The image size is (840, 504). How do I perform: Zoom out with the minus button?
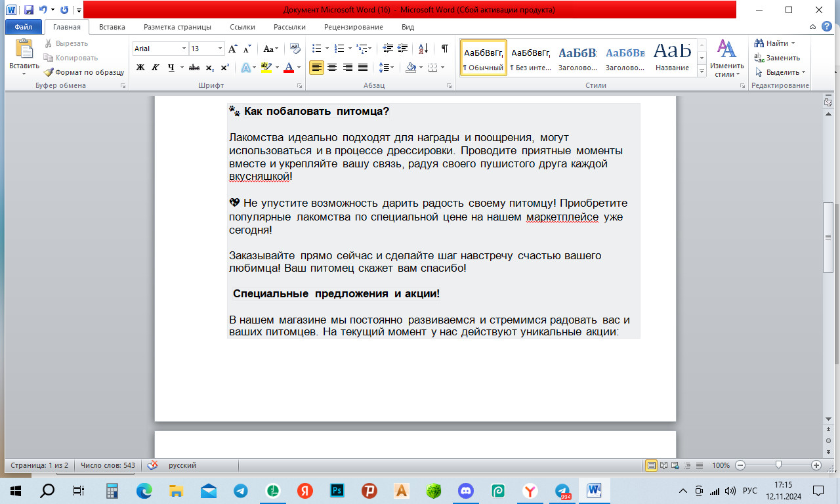[740, 465]
